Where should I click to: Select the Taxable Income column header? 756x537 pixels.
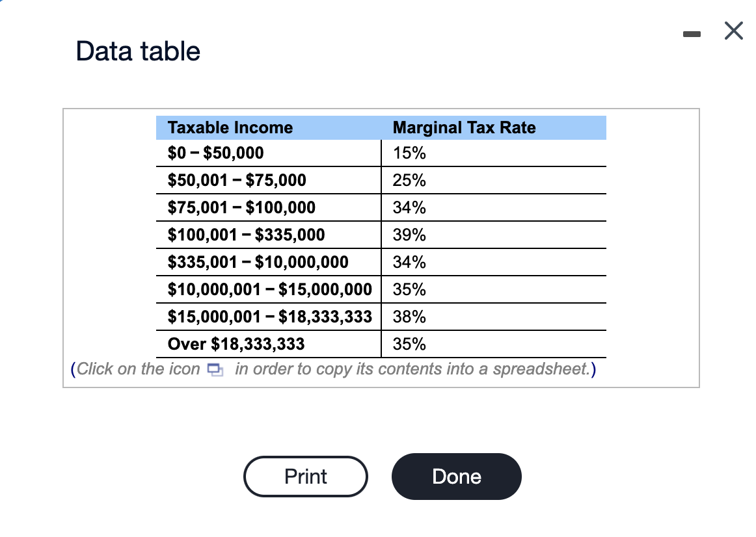click(x=230, y=127)
